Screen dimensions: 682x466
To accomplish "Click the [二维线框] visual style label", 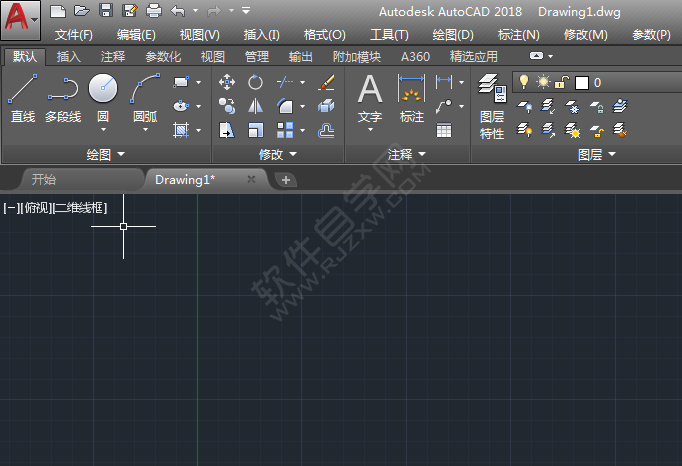I will click(80, 208).
